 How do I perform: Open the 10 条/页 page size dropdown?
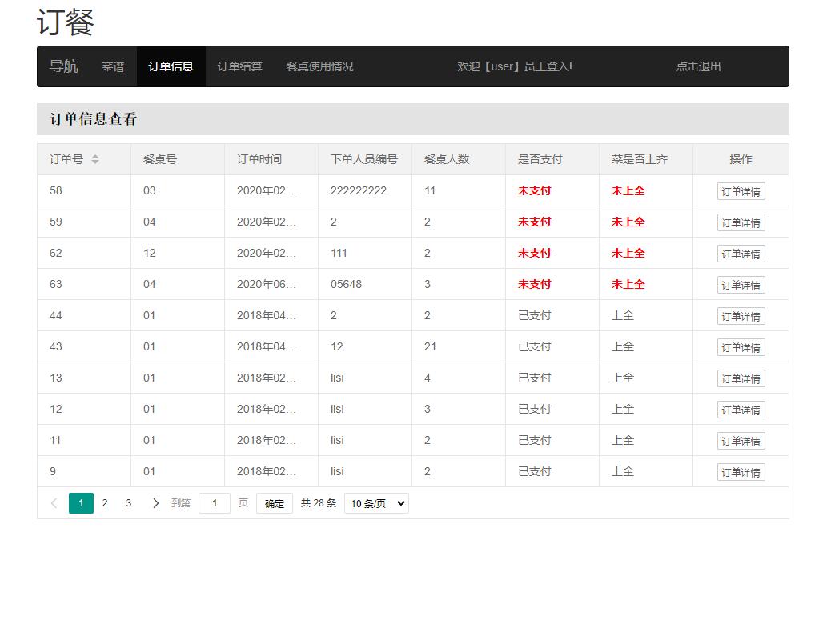tap(376, 503)
